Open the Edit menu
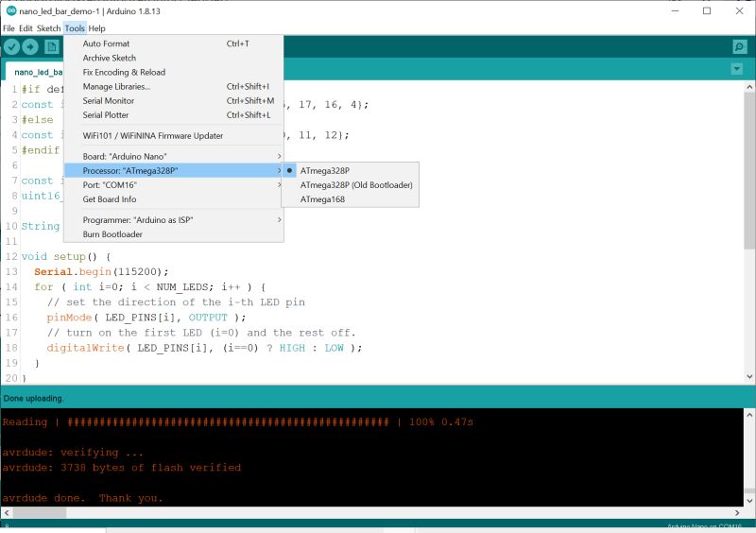Screen dimensions: 756x533 point(26,28)
